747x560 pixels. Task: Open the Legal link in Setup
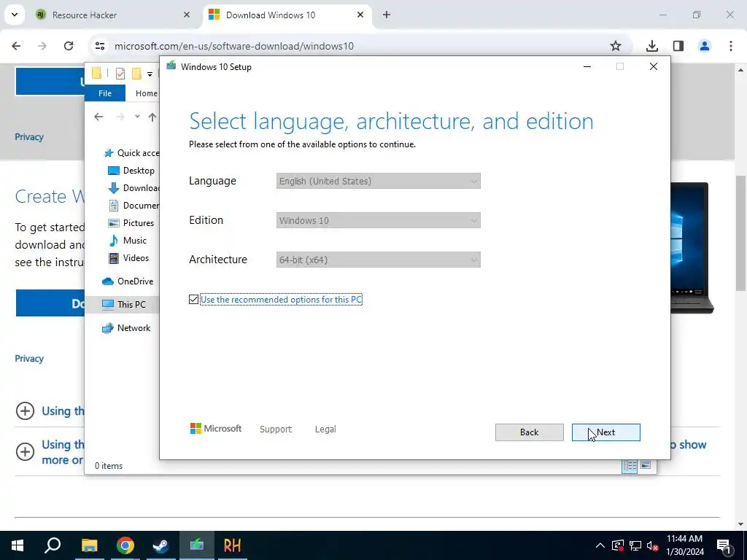[325, 429]
